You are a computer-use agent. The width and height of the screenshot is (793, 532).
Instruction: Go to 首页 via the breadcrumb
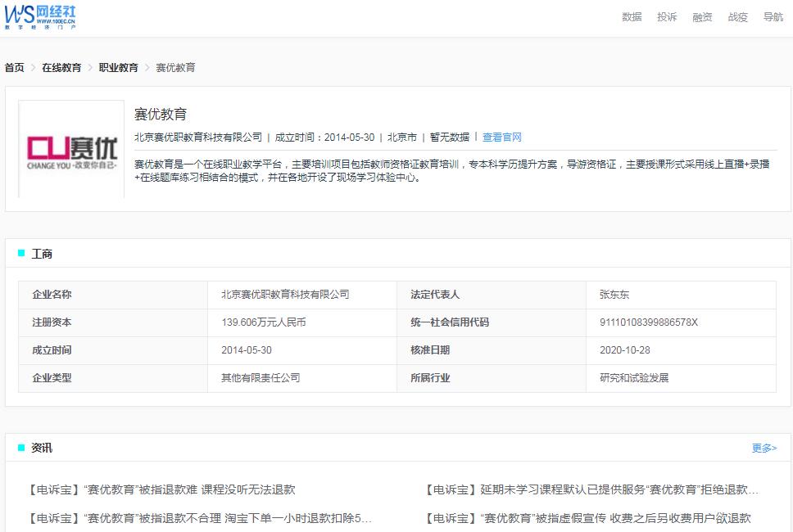tap(13, 69)
